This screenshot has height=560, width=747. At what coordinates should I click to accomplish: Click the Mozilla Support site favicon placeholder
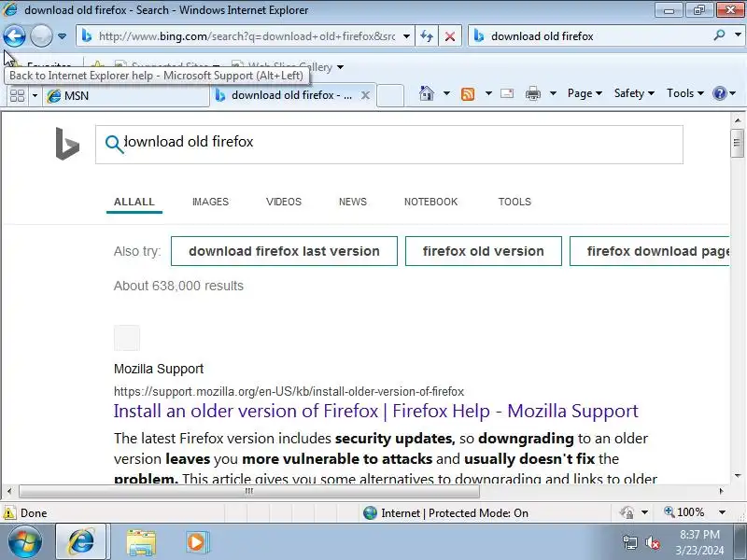[x=127, y=338]
